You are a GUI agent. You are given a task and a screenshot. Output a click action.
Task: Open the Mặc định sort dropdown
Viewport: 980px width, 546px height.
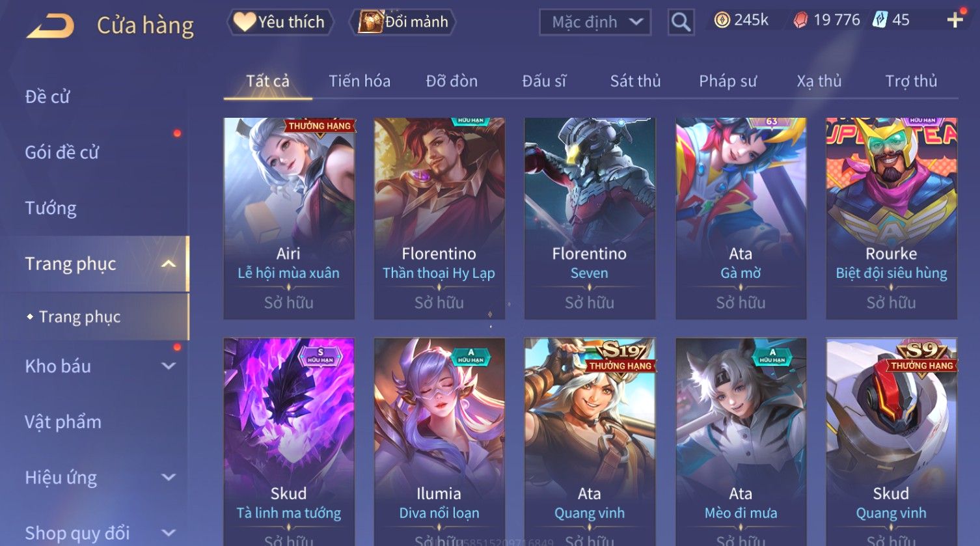[595, 22]
